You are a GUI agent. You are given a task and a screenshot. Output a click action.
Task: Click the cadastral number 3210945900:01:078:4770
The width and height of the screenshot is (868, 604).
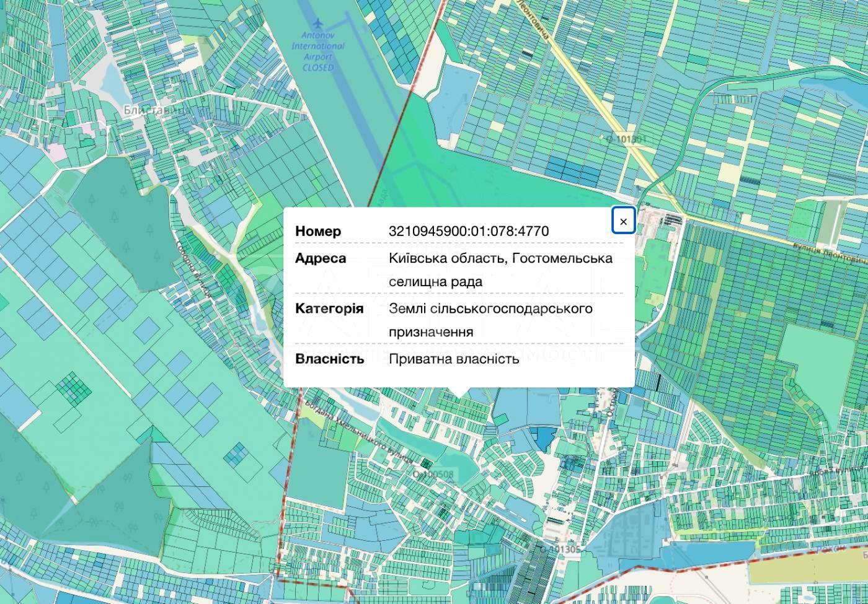[468, 231]
